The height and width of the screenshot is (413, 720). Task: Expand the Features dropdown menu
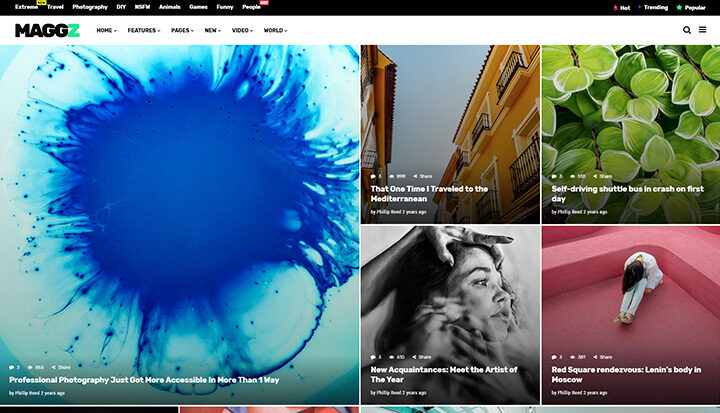click(x=143, y=31)
